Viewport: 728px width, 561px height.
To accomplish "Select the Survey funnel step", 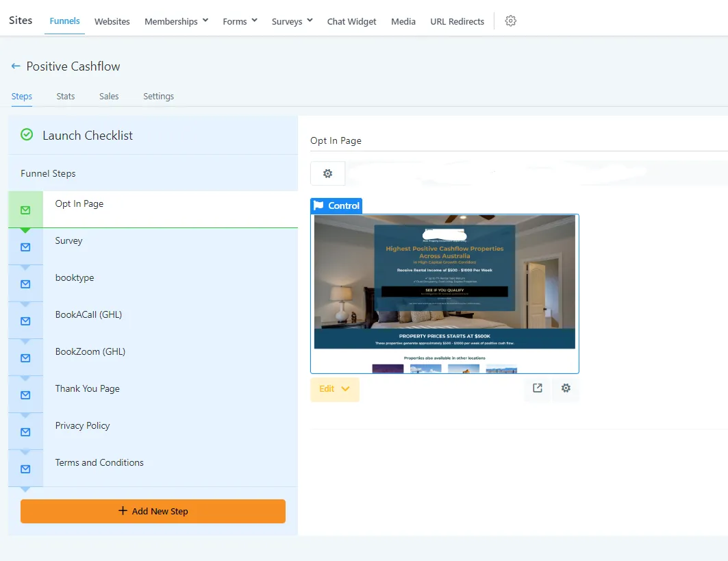I will pyautogui.click(x=153, y=247).
